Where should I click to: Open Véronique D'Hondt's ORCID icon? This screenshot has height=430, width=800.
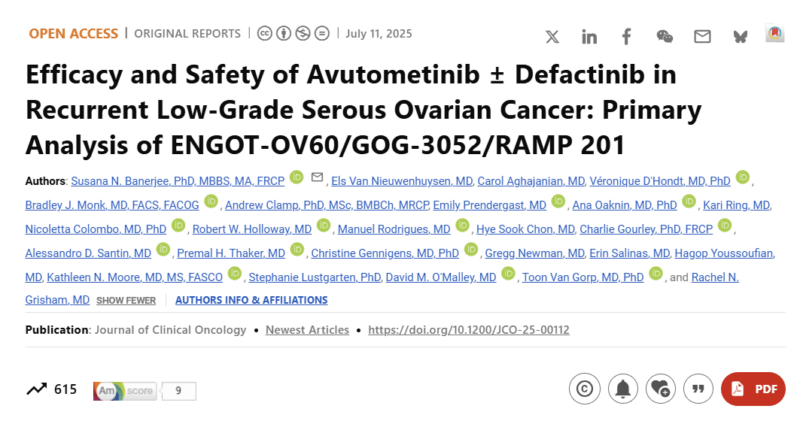[743, 177]
